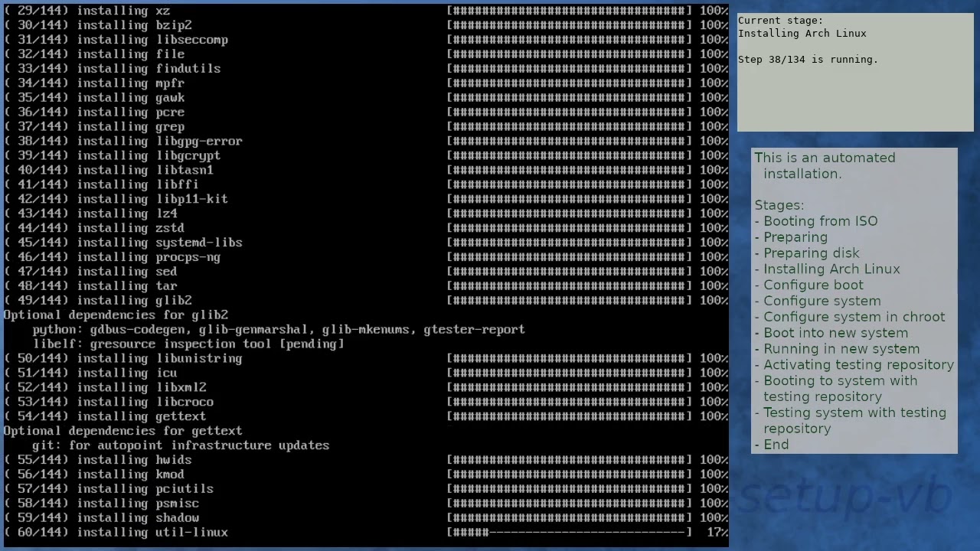
Task: Click the 'Stages:' heading
Action: click(x=779, y=205)
